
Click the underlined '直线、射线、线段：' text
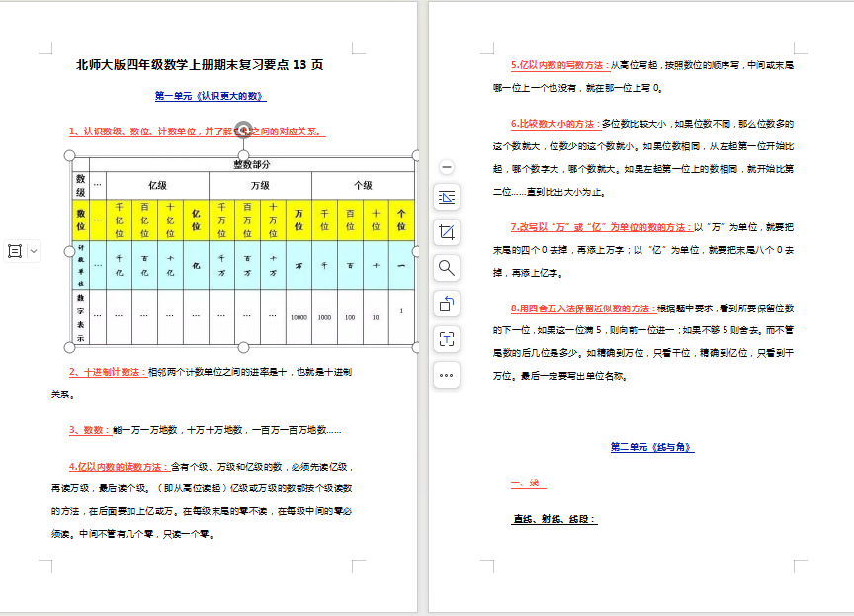555,519
